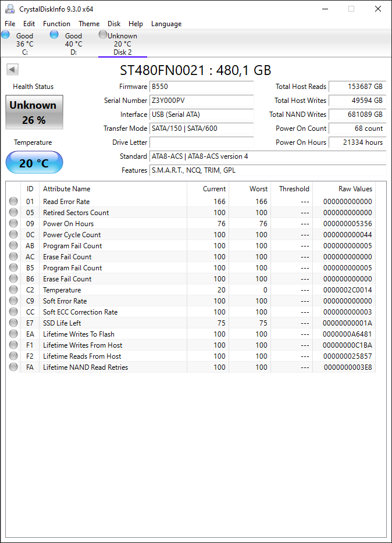Click the Threshold column header
The image size is (392, 543).
point(291,189)
